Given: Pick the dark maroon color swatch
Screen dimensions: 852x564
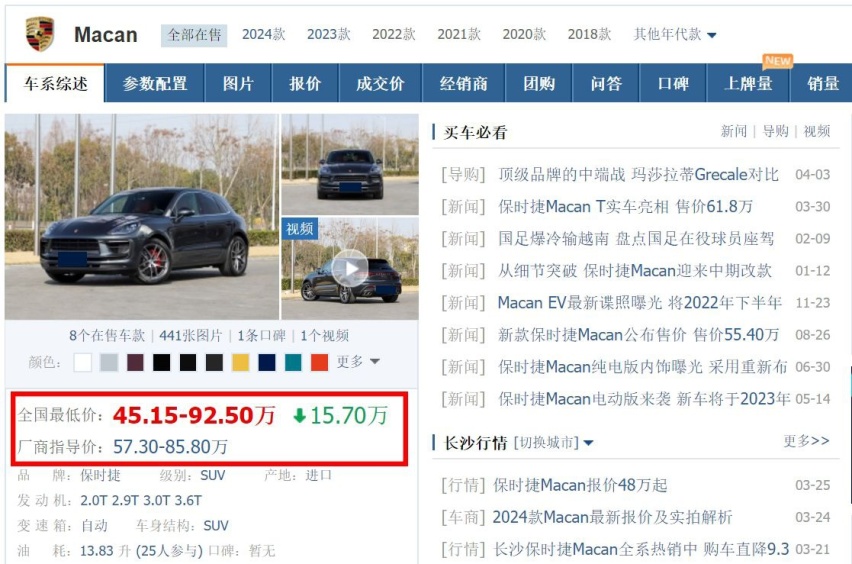Looking at the screenshot, I should click(135, 362).
